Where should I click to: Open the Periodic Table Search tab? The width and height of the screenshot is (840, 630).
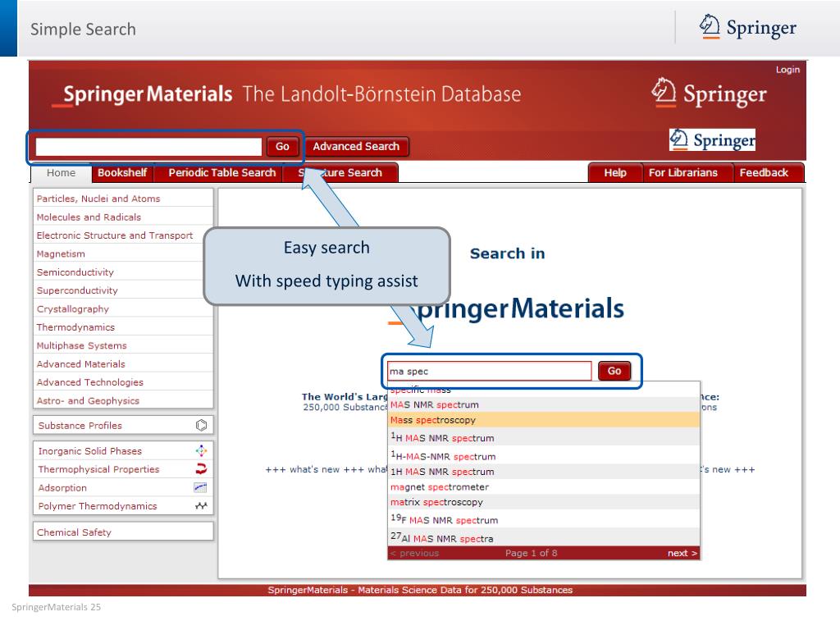[221, 173]
